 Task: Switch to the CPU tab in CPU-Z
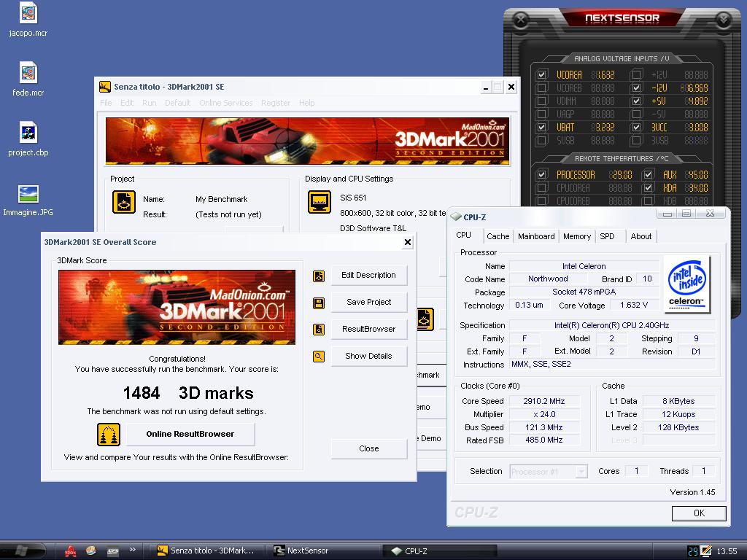[x=463, y=236]
